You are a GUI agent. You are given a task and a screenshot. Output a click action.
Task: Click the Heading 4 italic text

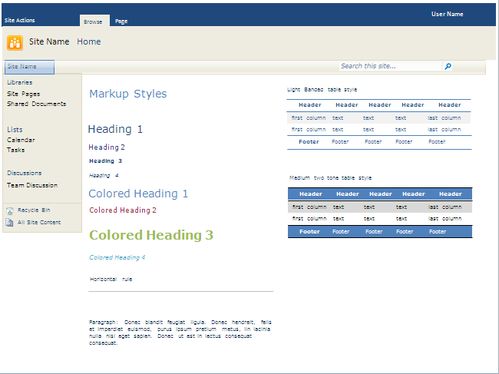pos(104,175)
